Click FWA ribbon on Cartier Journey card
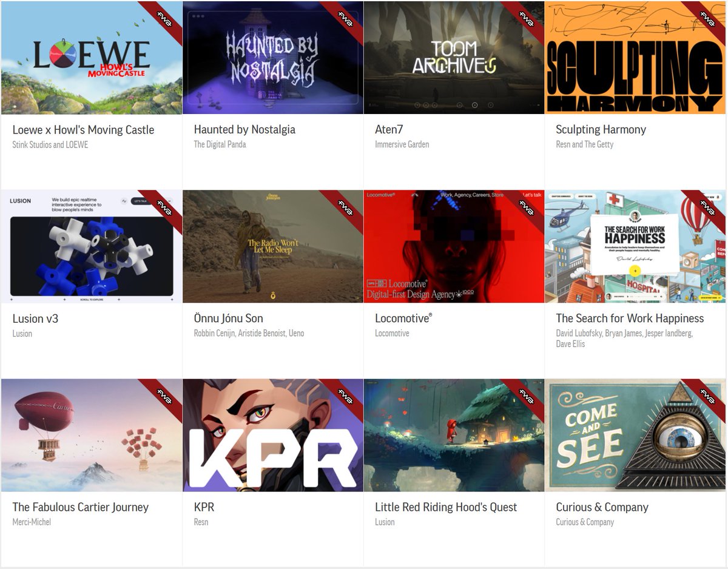This screenshot has height=569, width=728. pyautogui.click(x=164, y=397)
